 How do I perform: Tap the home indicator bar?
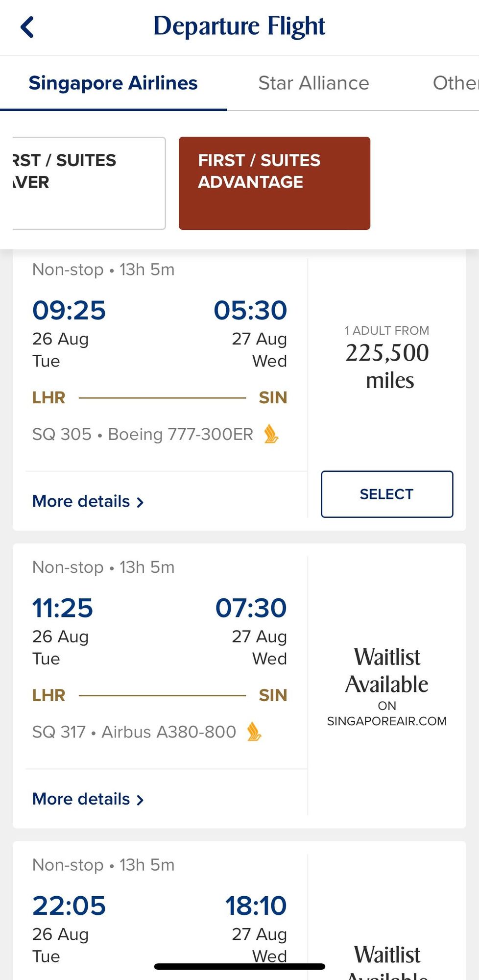[x=239, y=966]
